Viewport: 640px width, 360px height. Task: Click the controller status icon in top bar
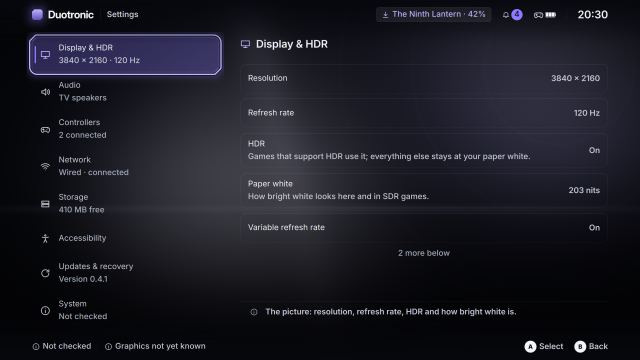[538, 15]
